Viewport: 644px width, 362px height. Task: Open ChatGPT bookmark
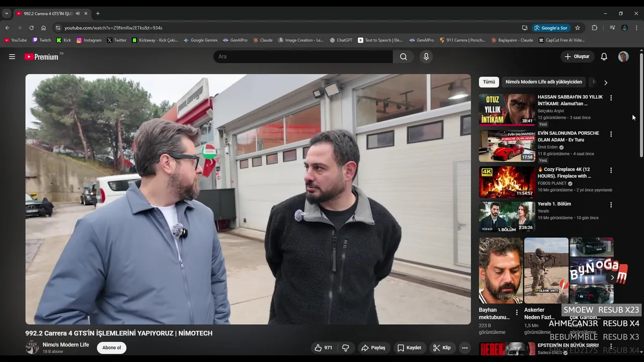click(x=341, y=40)
